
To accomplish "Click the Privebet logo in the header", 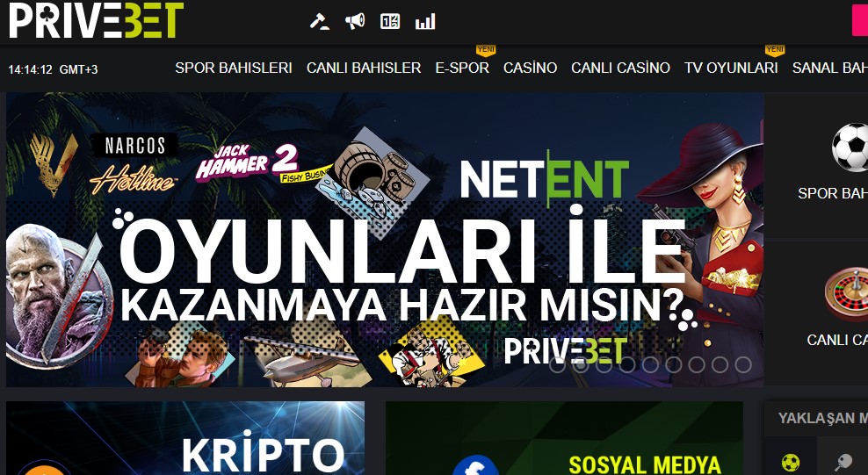I will pyautogui.click(x=96, y=20).
